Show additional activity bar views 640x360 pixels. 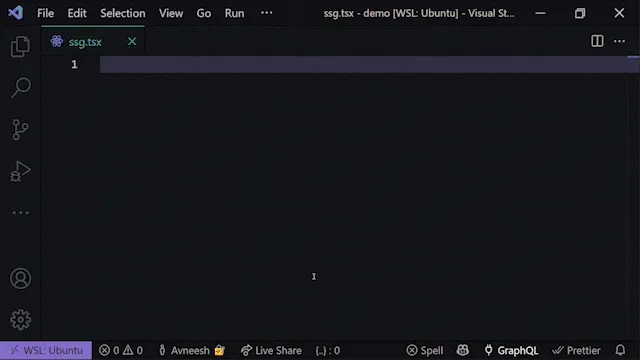pos(20,212)
